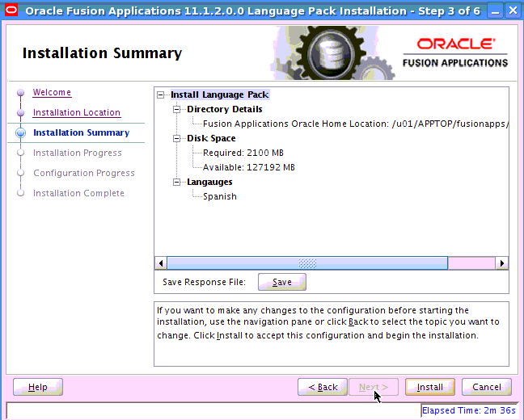
Task: Go to the Welcome step link
Action: [x=52, y=92]
